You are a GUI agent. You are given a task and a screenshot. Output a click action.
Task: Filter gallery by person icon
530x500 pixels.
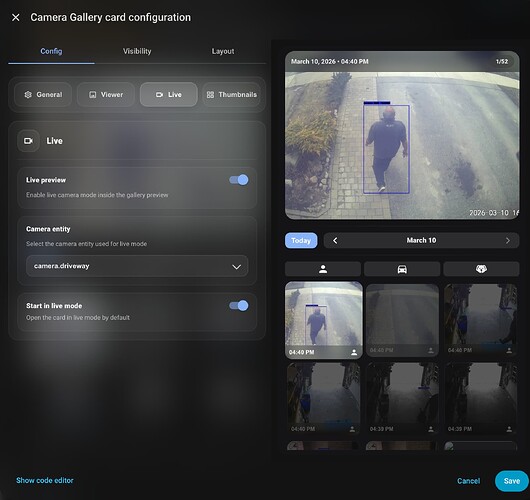pyautogui.click(x=323, y=269)
